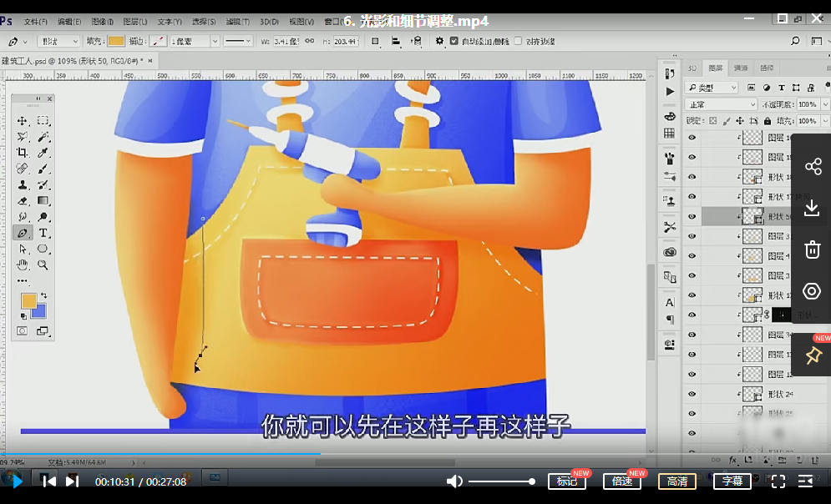Click the pin icon with NEW badge
Image resolution: width=831 pixels, height=504 pixels.
(x=812, y=356)
